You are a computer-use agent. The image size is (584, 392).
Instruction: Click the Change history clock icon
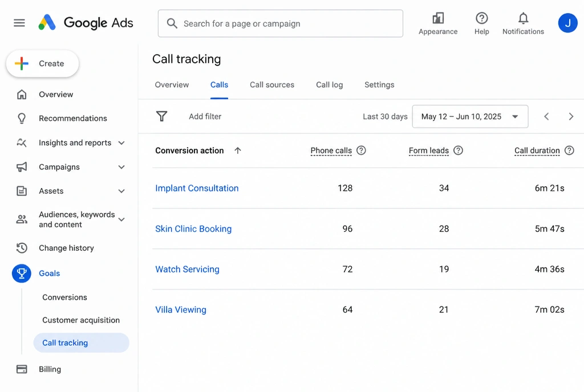pyautogui.click(x=22, y=248)
